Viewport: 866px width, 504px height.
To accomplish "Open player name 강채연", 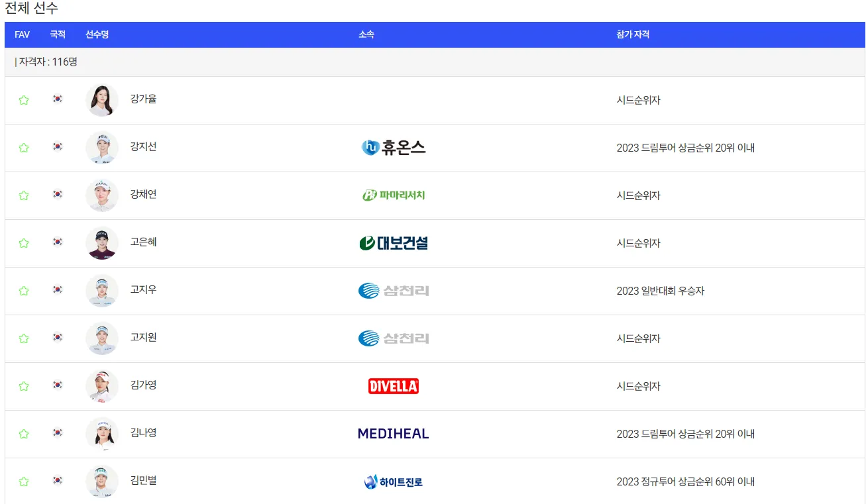I will [x=144, y=195].
